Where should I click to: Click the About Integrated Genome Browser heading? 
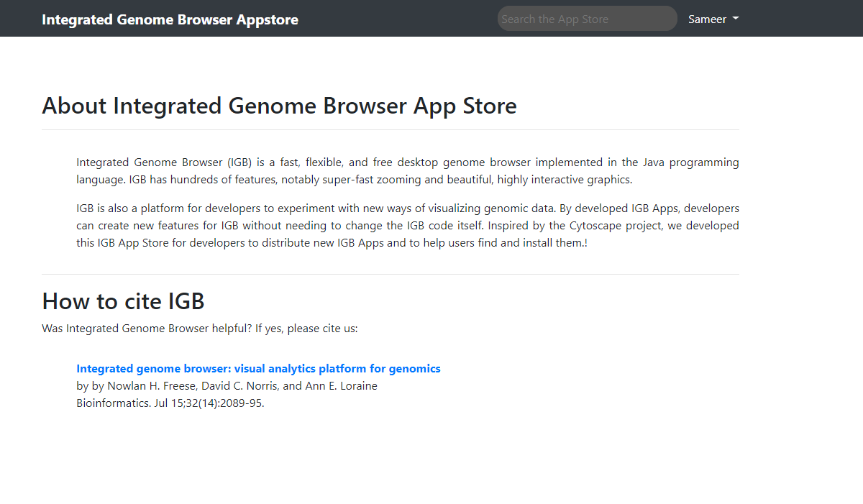coord(279,106)
